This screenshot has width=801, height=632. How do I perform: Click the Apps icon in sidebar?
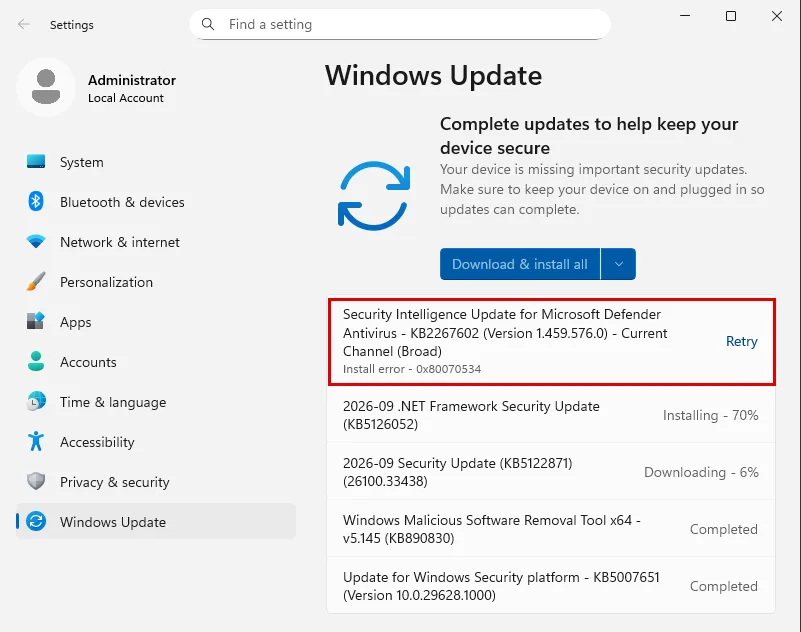[x=36, y=321]
